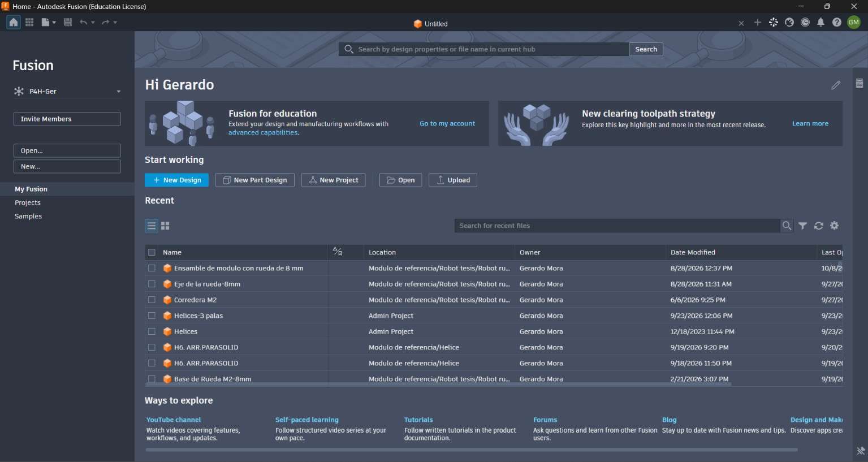Click the Upload button
The image size is (868, 462).
(453, 180)
